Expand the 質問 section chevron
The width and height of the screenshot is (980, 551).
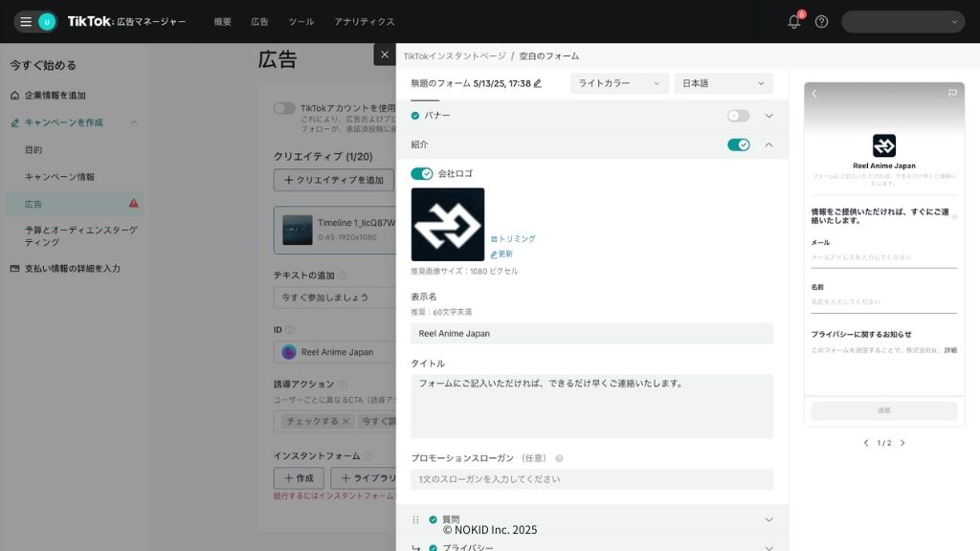pyautogui.click(x=768, y=519)
